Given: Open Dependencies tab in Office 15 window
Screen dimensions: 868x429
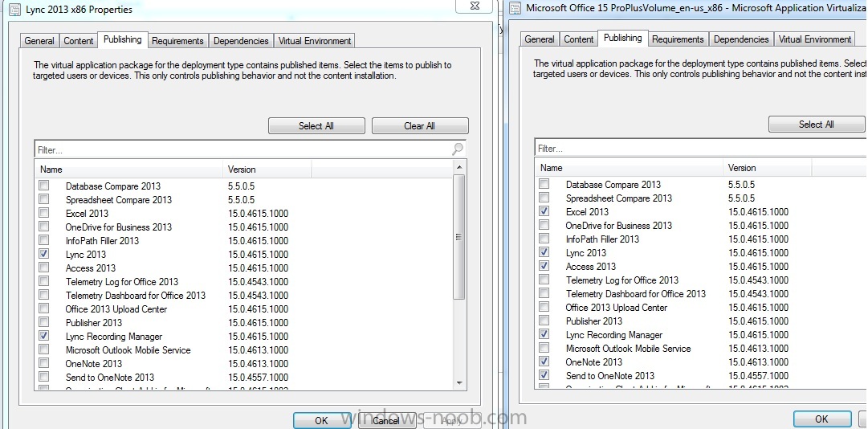Looking at the screenshot, I should coord(741,39).
